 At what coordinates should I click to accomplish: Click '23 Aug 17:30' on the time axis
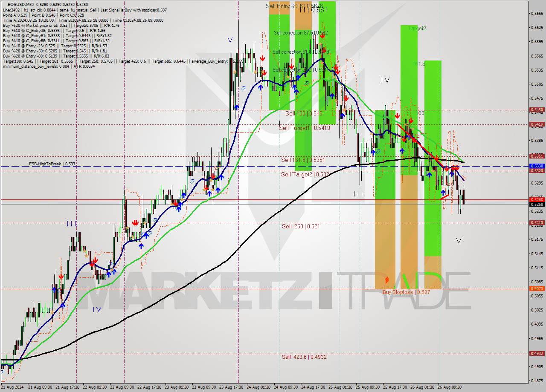(231, 387)
